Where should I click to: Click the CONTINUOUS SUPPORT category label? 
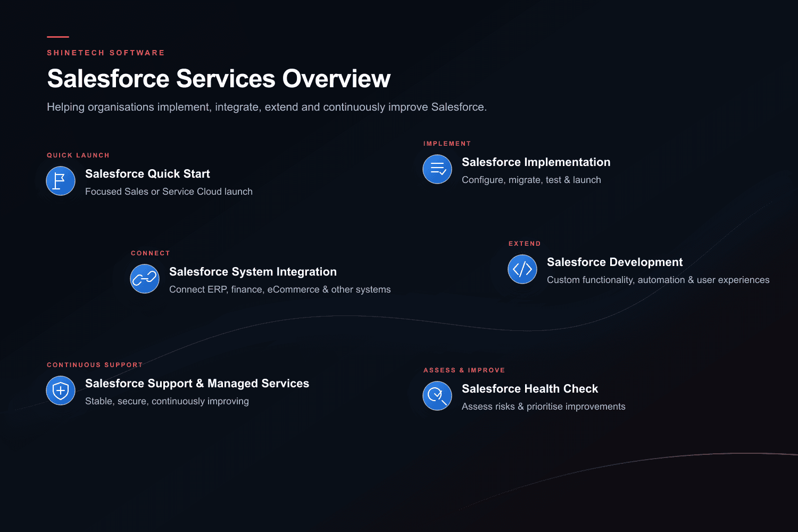(x=95, y=365)
